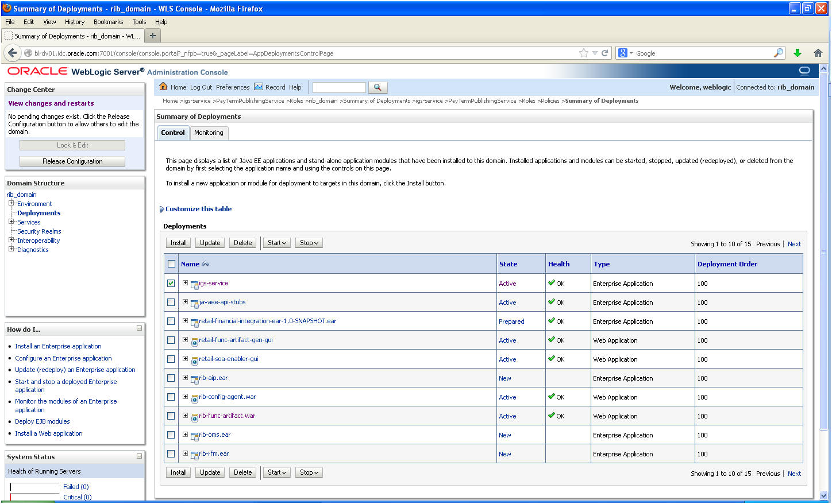Click the rib-config-agent.war web app icon
832x504 pixels.
coord(194,398)
